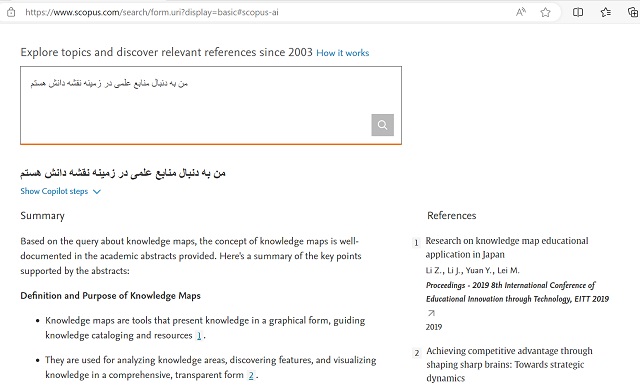Open reference titled Research on knowledge map educational application
640x390 pixels.
pos(507,248)
